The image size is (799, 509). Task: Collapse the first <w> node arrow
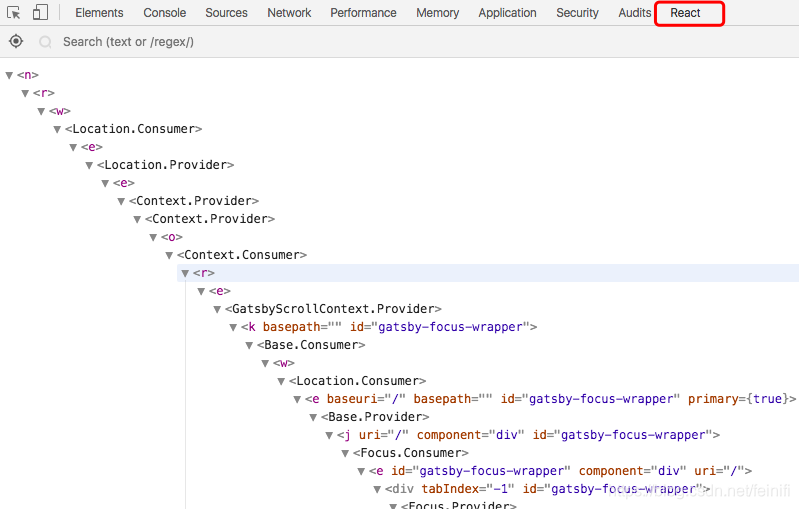click(41, 111)
